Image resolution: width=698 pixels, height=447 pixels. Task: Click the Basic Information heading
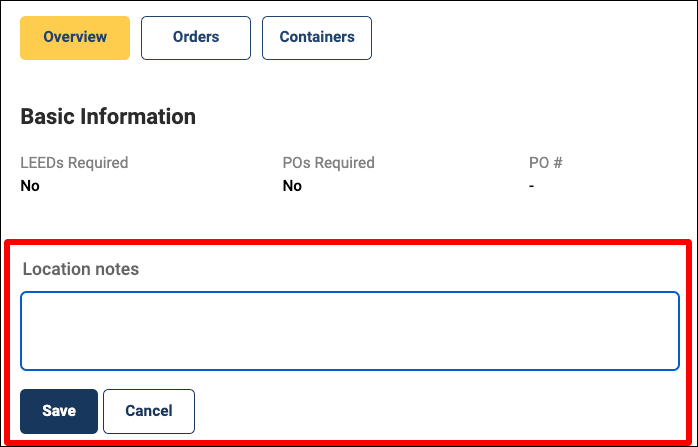tap(108, 117)
